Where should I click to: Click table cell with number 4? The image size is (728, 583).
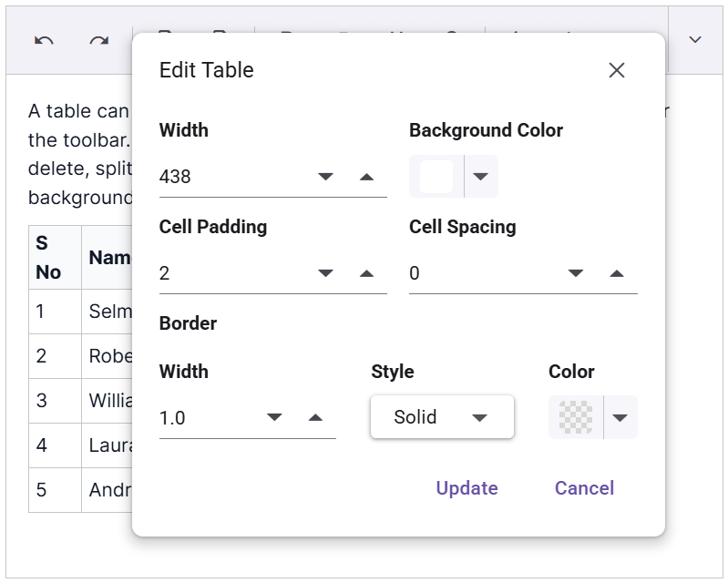55,445
